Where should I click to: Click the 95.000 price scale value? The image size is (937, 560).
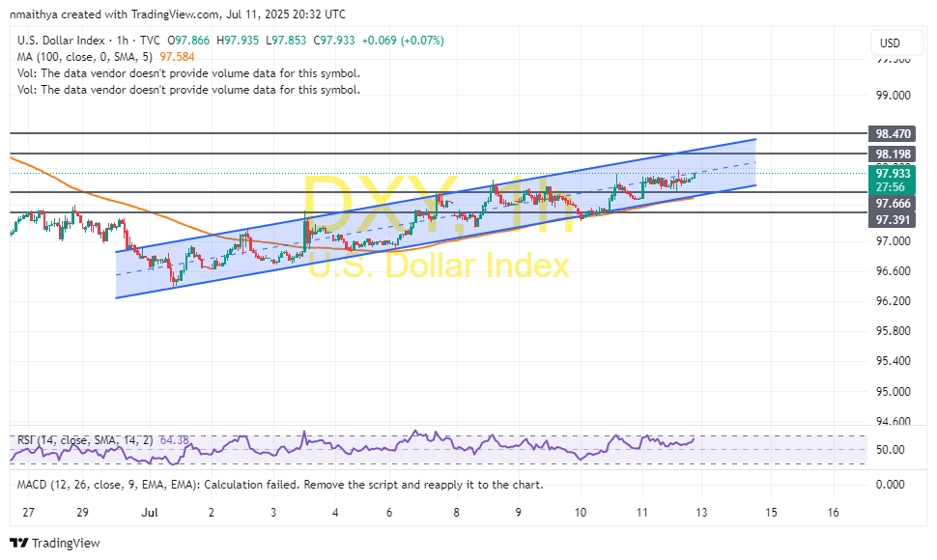tap(894, 392)
